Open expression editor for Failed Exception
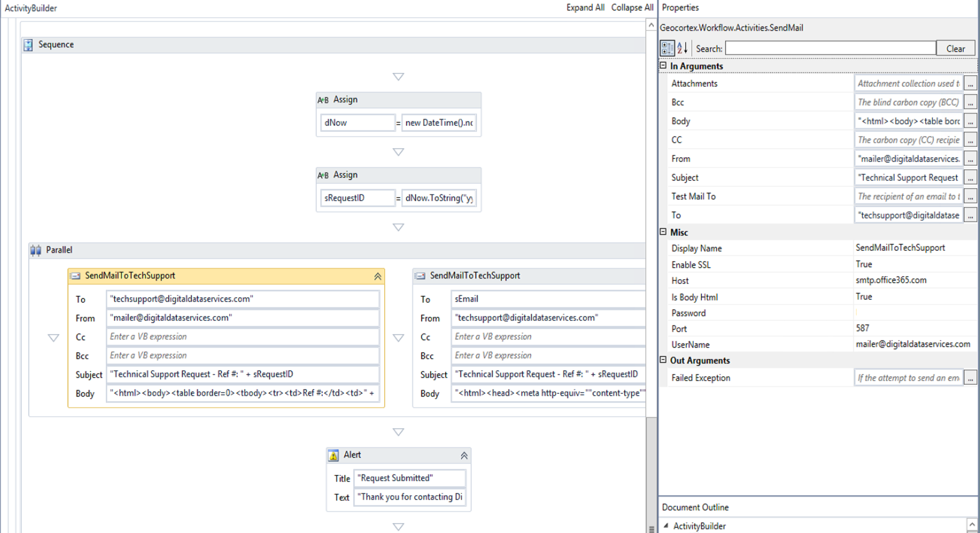The width and height of the screenshot is (980, 533). (x=970, y=378)
